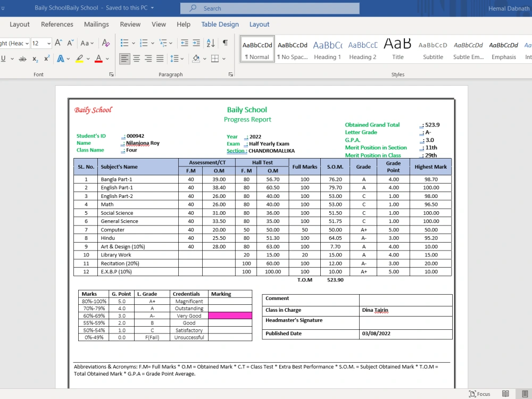This screenshot has height=399, width=532.
Task: Switch to the Review tab
Action: (x=130, y=24)
